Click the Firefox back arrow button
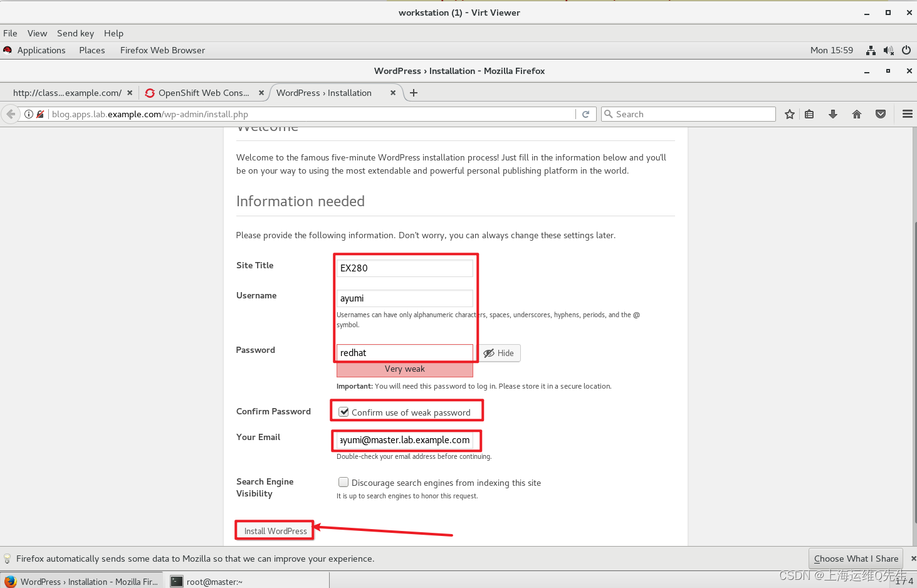Image resolution: width=917 pixels, height=588 pixels. click(11, 114)
